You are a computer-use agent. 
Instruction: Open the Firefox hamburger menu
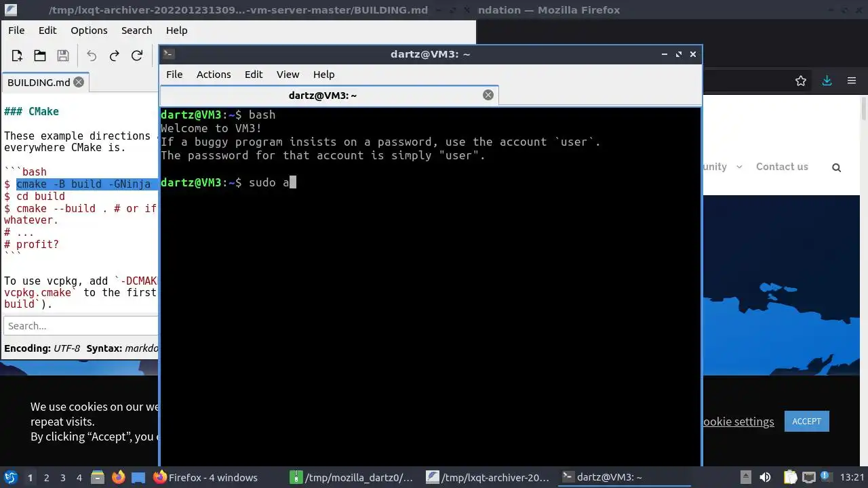(852, 81)
